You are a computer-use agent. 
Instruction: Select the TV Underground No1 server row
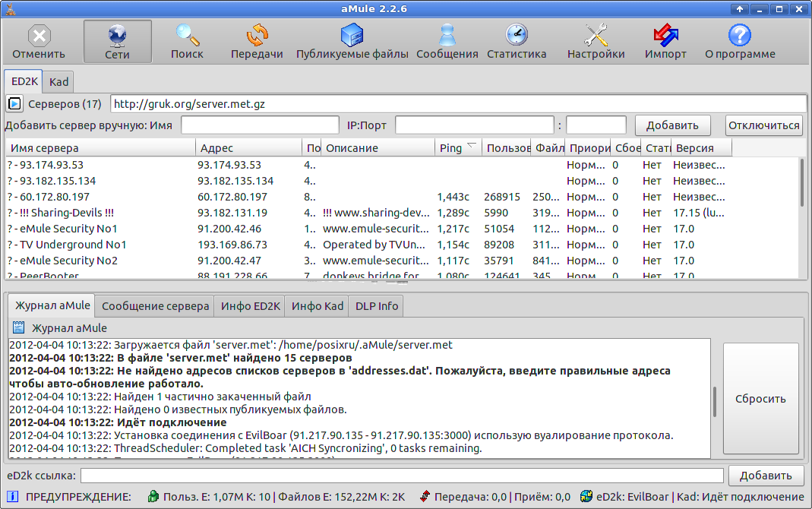point(402,245)
